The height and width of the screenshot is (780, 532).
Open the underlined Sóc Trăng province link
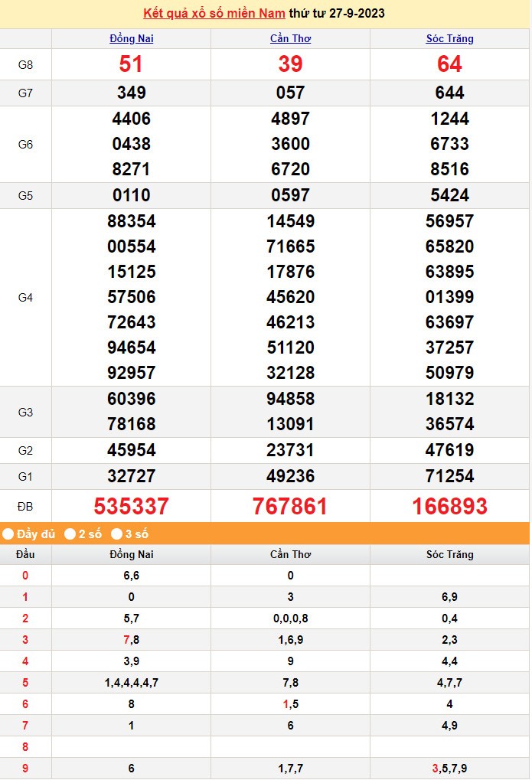click(449, 39)
